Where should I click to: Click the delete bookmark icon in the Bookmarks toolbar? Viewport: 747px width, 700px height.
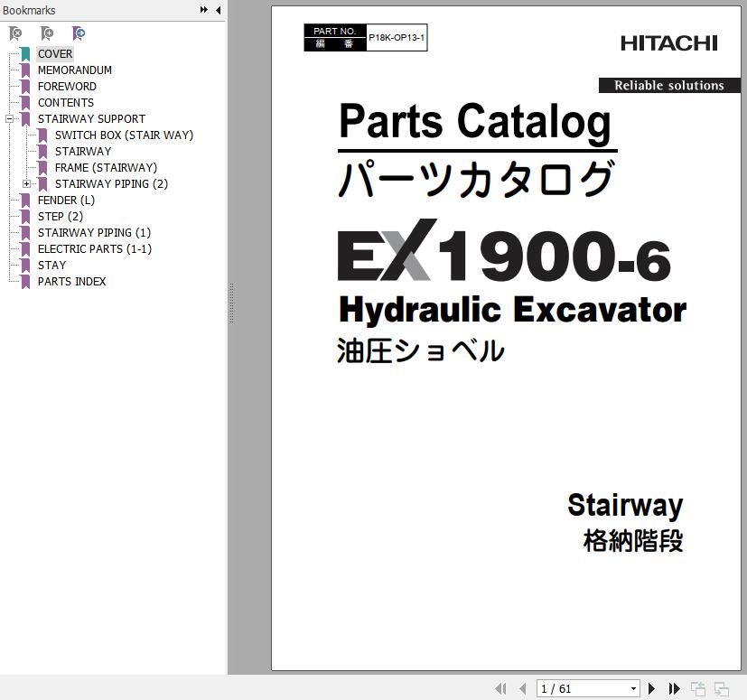pyautogui.click(x=15, y=33)
